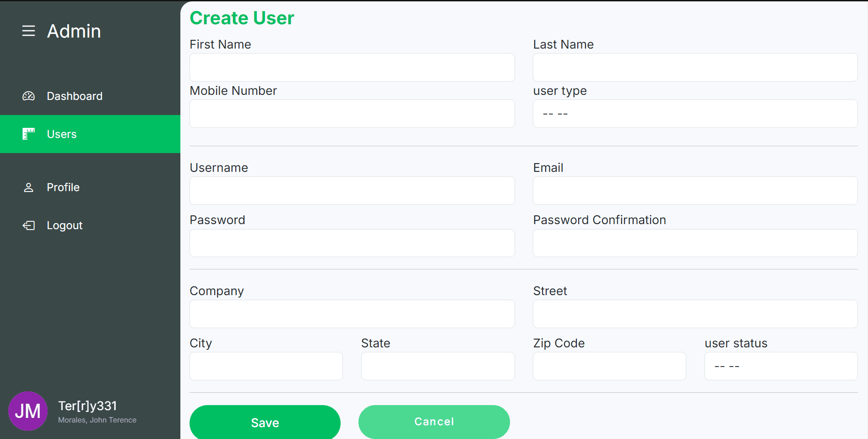Click into the Last Name field
This screenshot has height=439, width=868.
click(x=695, y=67)
